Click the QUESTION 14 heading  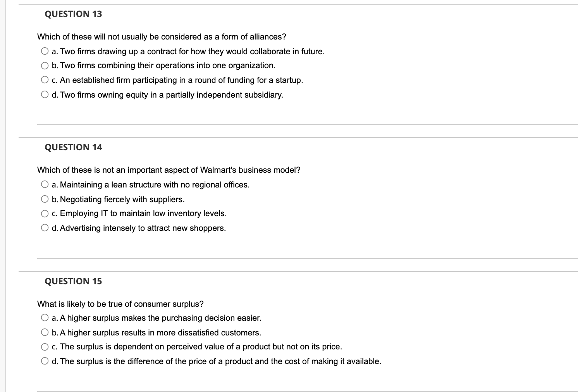pos(73,147)
